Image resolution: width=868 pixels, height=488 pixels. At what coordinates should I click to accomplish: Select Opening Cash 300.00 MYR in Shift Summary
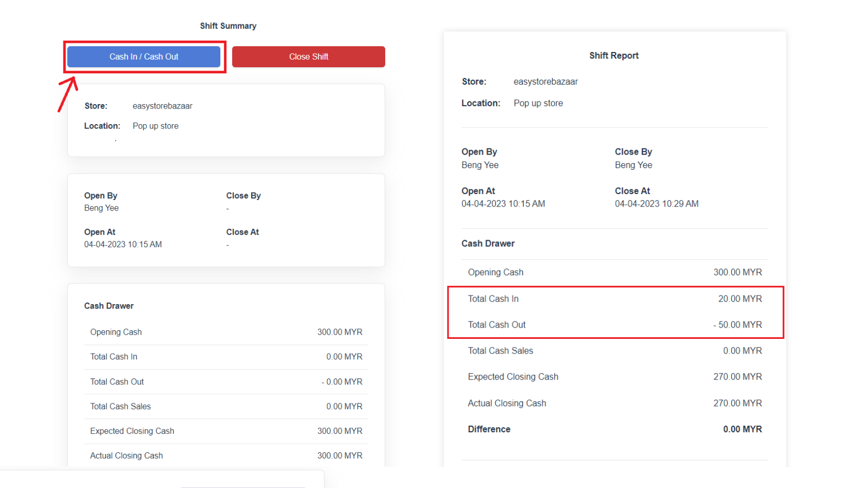pos(340,332)
